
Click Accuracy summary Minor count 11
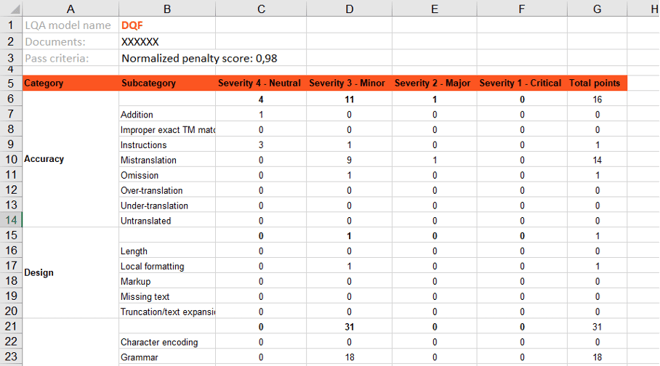[349, 99]
